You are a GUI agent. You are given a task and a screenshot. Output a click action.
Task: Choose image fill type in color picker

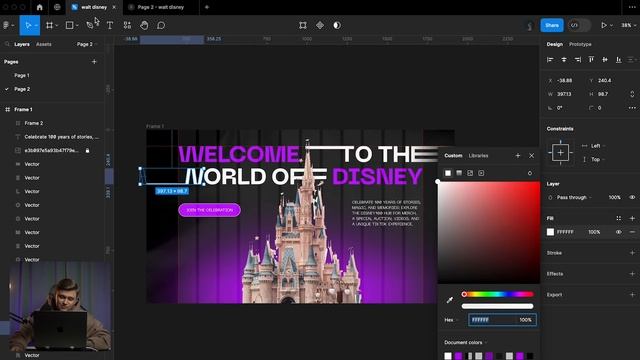click(x=470, y=173)
